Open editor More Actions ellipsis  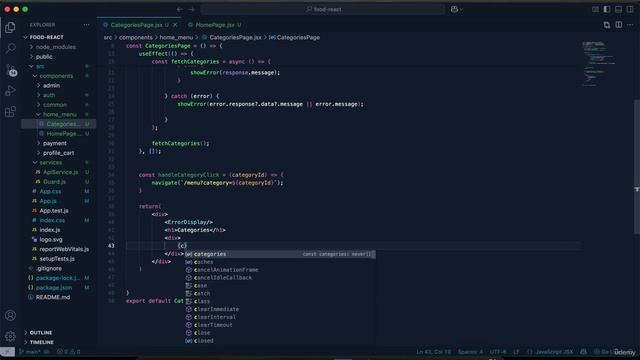coord(630,25)
